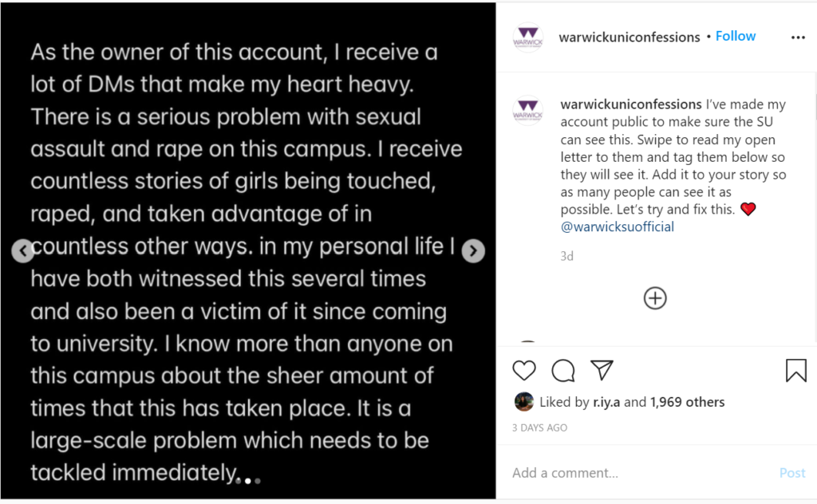Open comments via speech bubble icon
The width and height of the screenshot is (817, 504).
[562, 370]
